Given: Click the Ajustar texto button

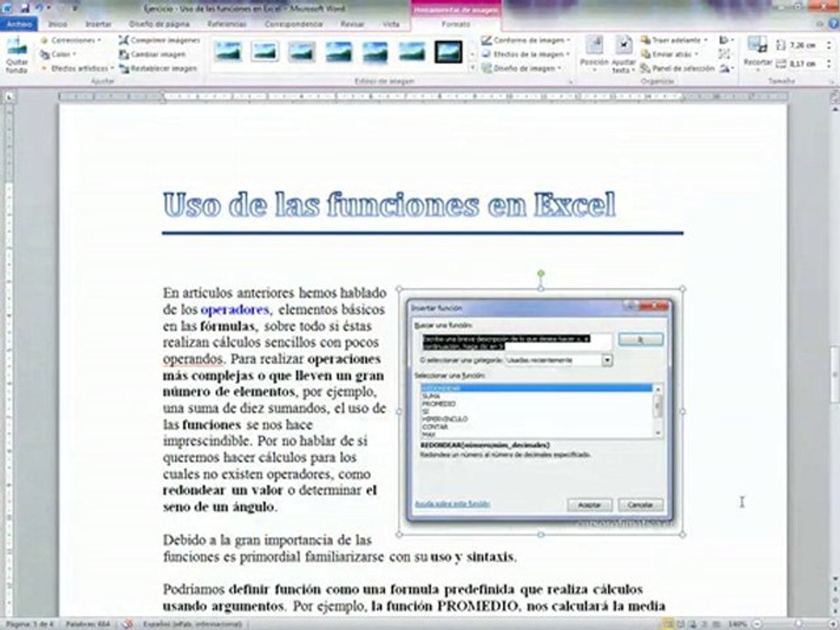Looking at the screenshot, I should 624,54.
